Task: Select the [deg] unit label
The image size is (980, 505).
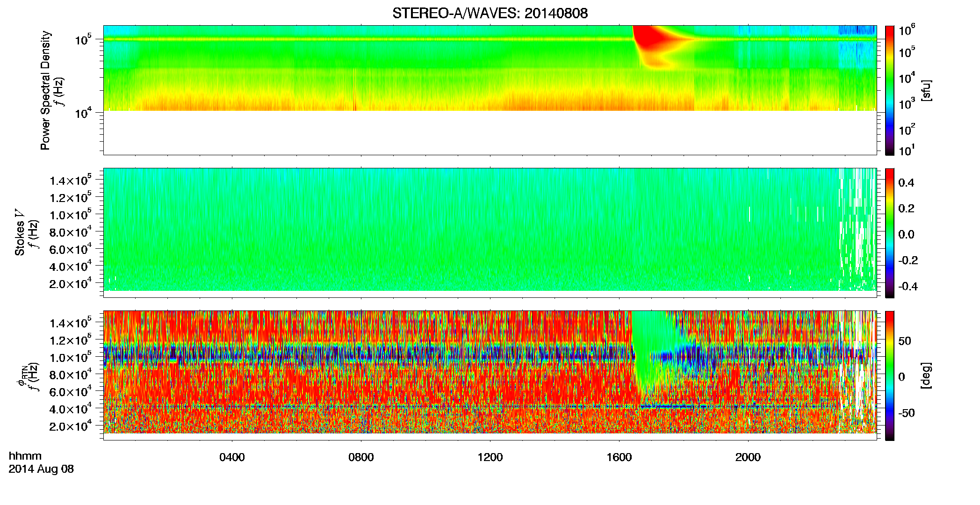Action: click(x=926, y=375)
